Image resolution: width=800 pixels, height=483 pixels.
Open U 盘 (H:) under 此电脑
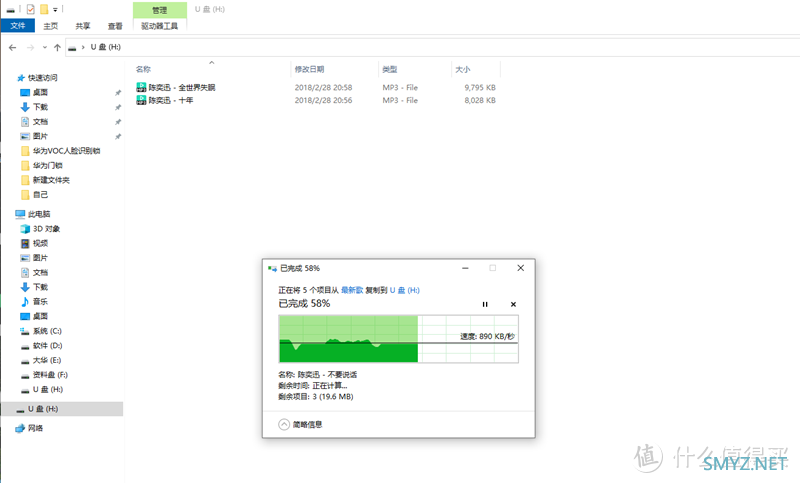pyautogui.click(x=47, y=389)
